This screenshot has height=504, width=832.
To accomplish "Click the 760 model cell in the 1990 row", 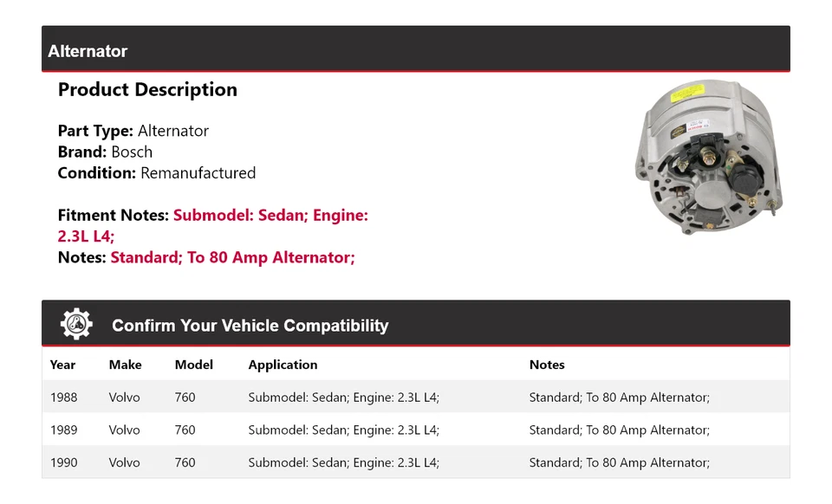I will coord(185,462).
